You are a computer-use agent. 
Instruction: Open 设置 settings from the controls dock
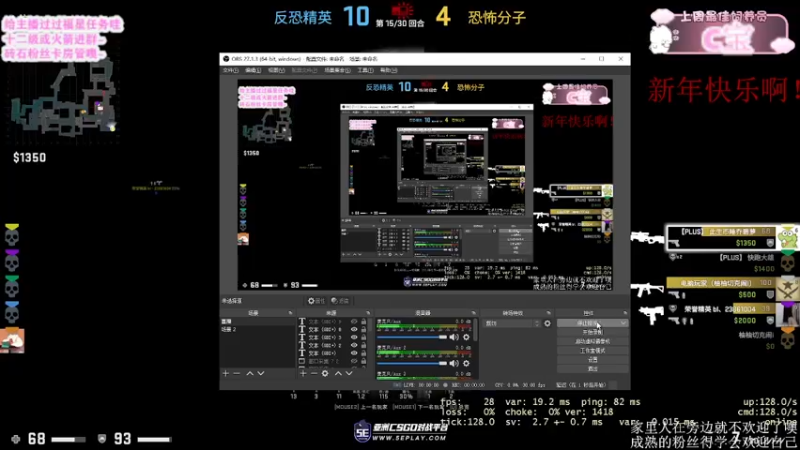[x=592, y=360]
